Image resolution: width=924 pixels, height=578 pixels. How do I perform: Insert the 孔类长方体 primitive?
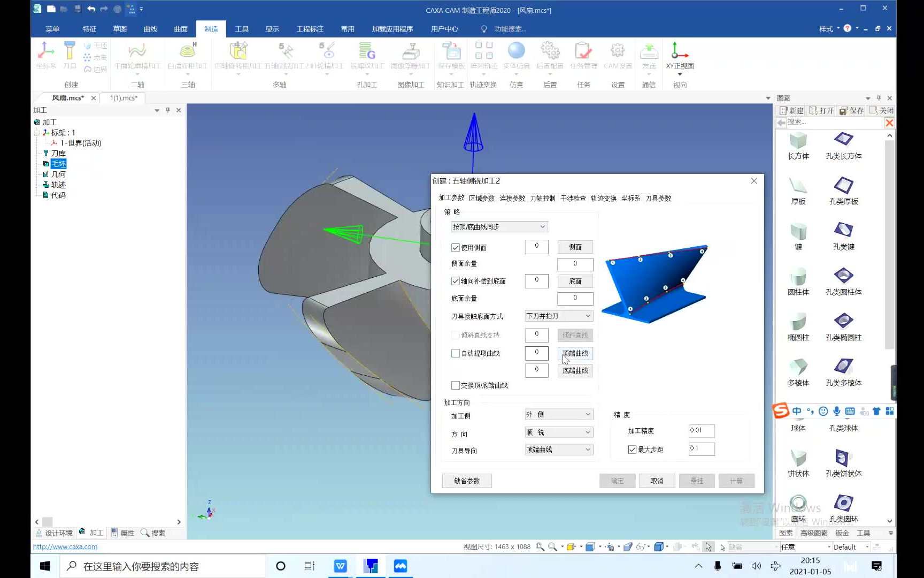point(844,146)
